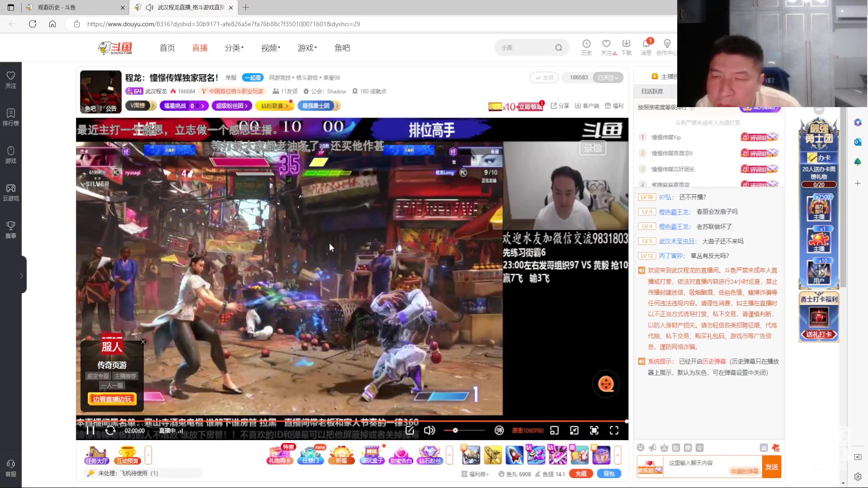The height and width of the screenshot is (488, 868).
Task: Open browser sidebar settings gear
Action: [858, 477]
